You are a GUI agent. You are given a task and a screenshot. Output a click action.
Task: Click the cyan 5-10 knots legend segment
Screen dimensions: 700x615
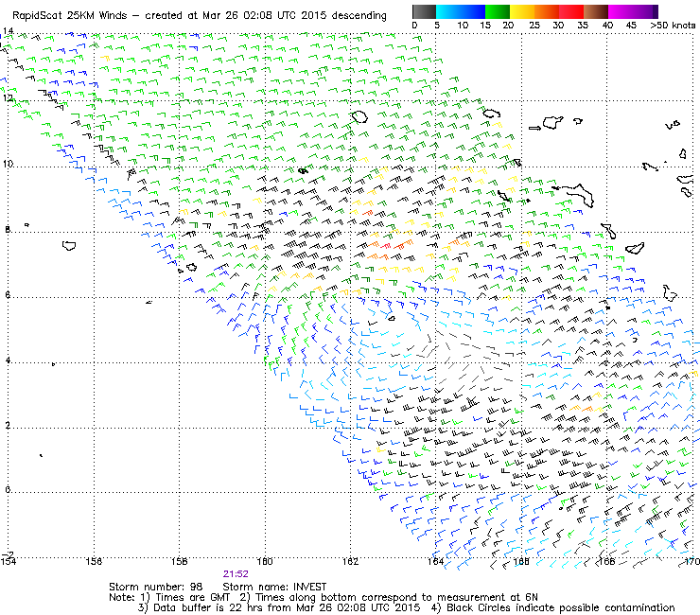point(448,11)
